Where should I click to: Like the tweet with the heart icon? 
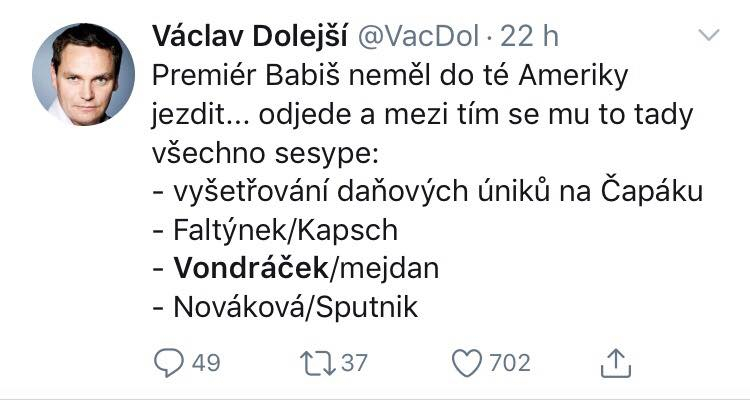tap(467, 363)
